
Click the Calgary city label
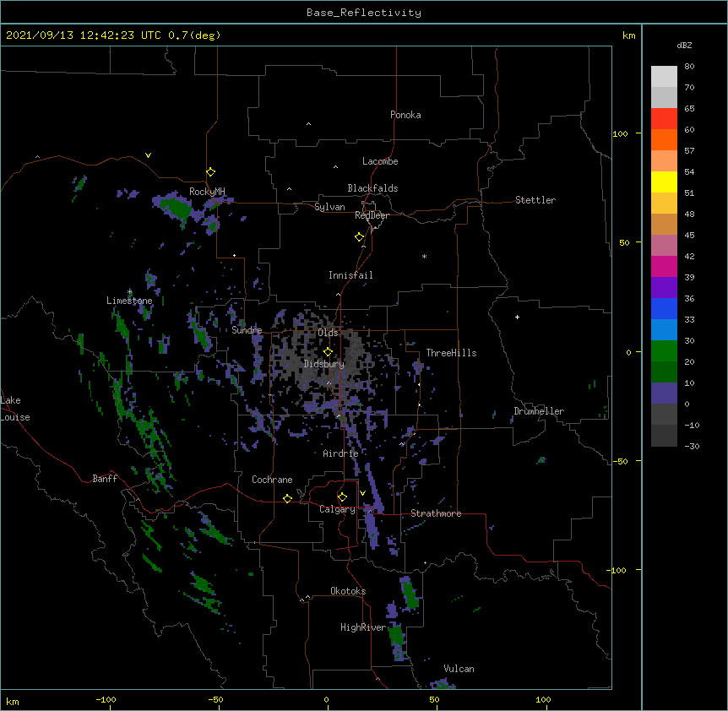337,509
